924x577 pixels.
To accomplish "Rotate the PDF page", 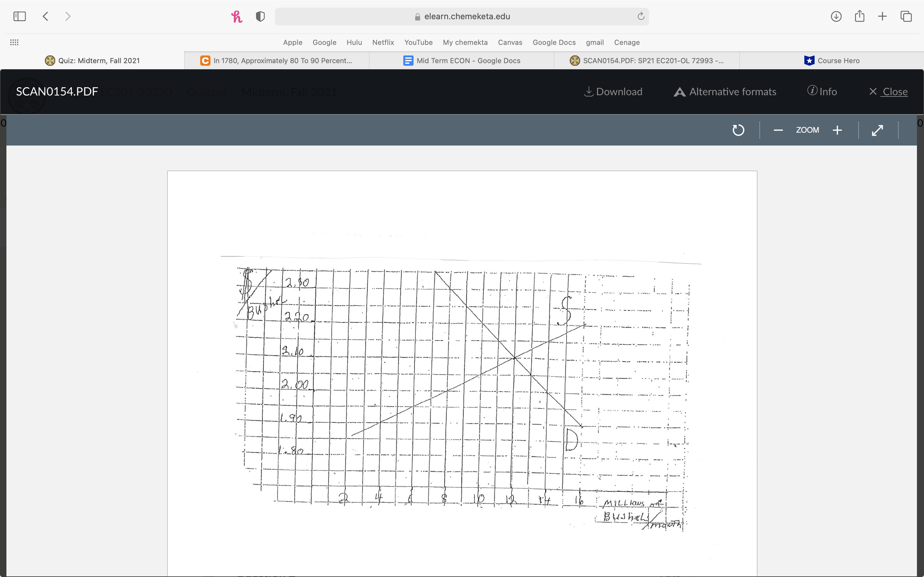I will point(738,130).
